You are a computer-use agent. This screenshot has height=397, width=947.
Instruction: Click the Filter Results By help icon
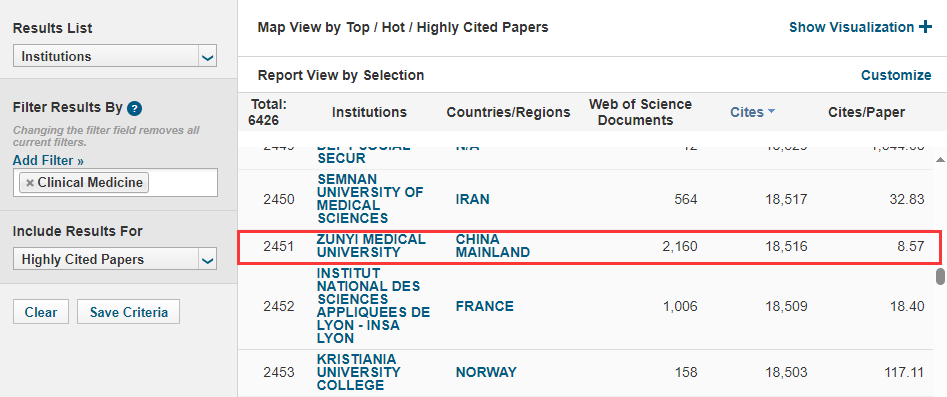pyautogui.click(x=135, y=109)
